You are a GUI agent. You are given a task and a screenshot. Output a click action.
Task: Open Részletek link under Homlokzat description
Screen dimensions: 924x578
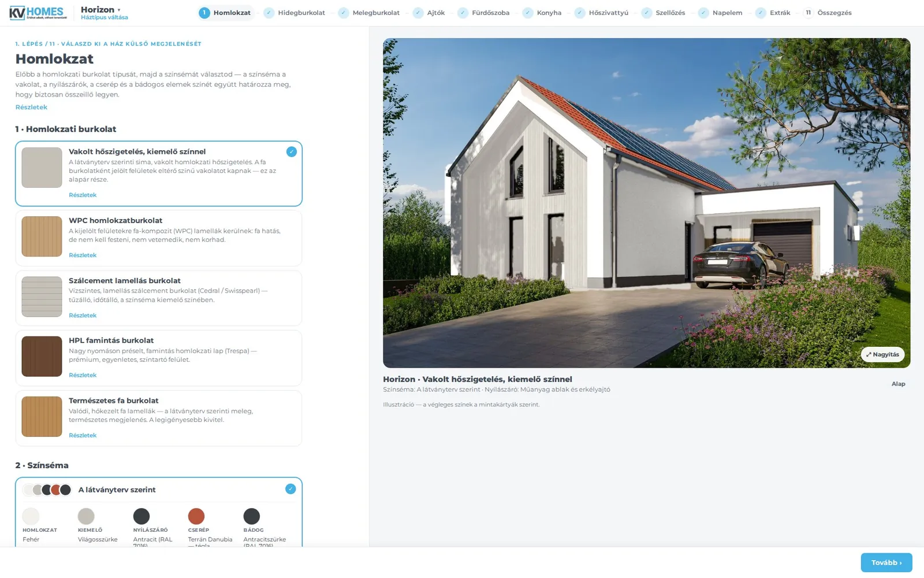pyautogui.click(x=31, y=108)
